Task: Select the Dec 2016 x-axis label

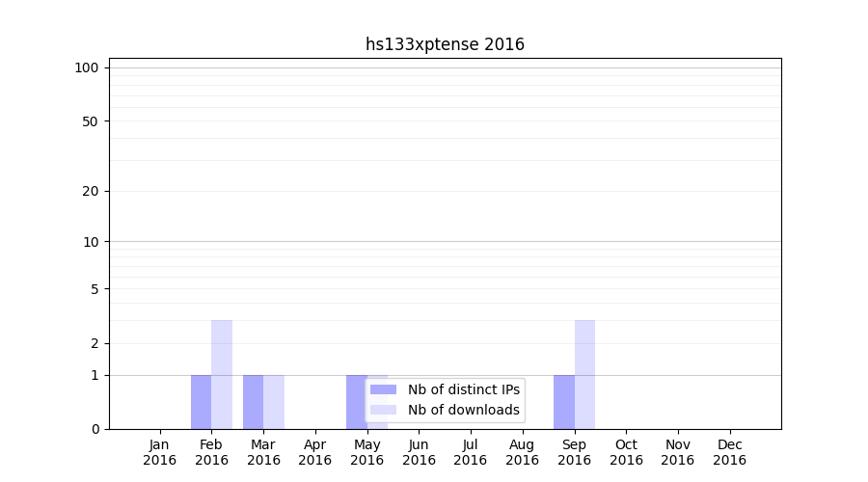Action: tap(729, 452)
